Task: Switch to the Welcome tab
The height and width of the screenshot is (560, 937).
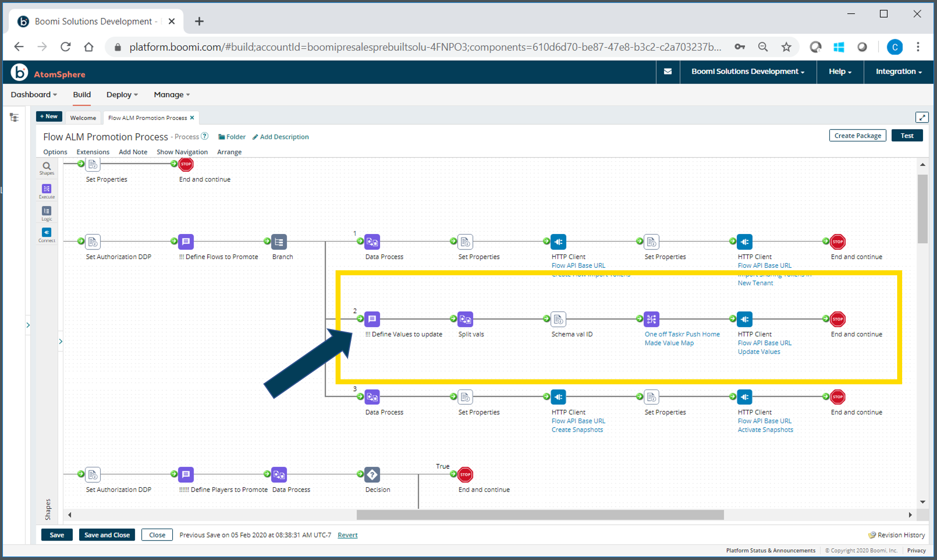Action: (x=83, y=118)
